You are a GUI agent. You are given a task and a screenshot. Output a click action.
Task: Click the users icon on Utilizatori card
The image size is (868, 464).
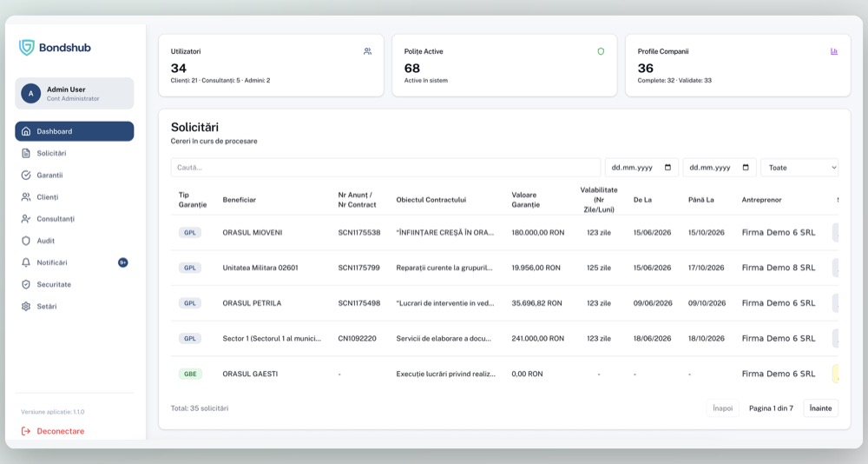pyautogui.click(x=367, y=51)
